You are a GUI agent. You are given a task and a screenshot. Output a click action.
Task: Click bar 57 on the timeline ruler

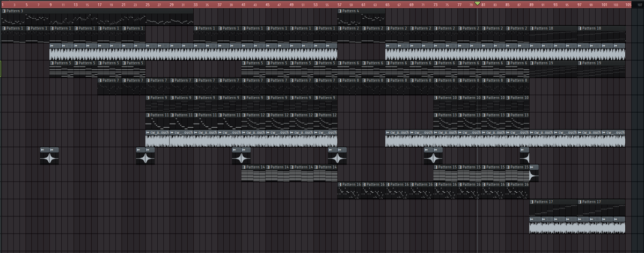(x=340, y=4)
